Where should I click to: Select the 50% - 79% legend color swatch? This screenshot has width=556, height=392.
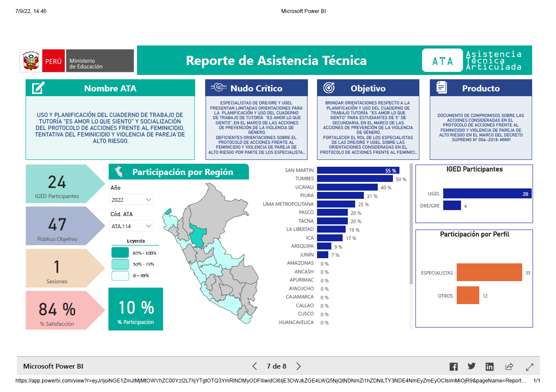tap(120, 264)
